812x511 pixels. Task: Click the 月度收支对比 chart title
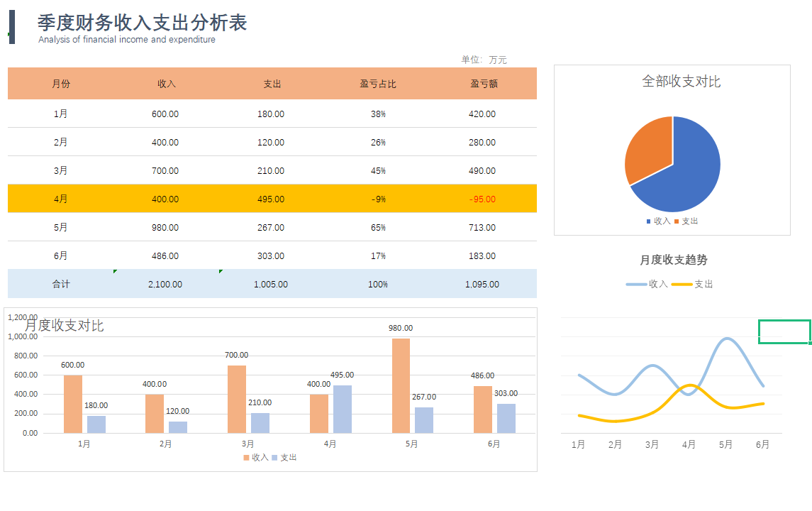coord(62,325)
